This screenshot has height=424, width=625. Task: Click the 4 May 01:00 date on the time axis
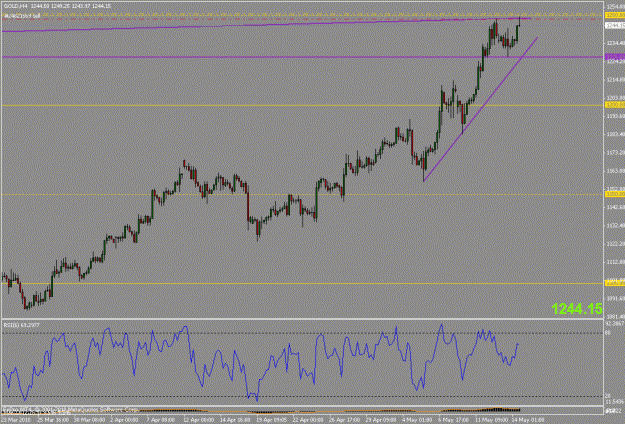tap(417, 420)
